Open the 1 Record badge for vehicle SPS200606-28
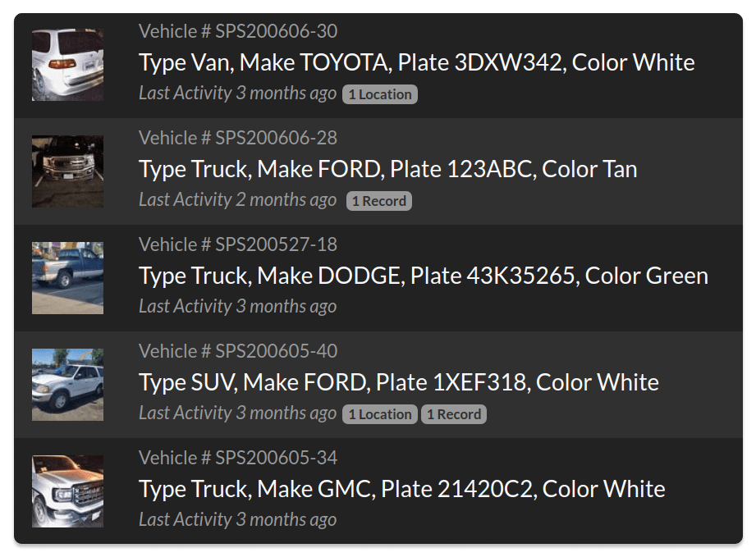Screen dimensions: 756x557 pos(378,200)
